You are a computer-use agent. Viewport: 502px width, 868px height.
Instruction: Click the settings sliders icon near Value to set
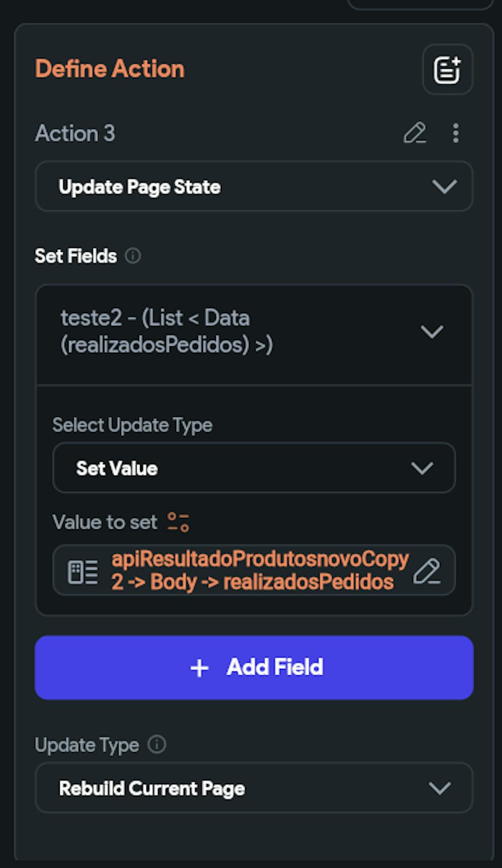pos(178,522)
